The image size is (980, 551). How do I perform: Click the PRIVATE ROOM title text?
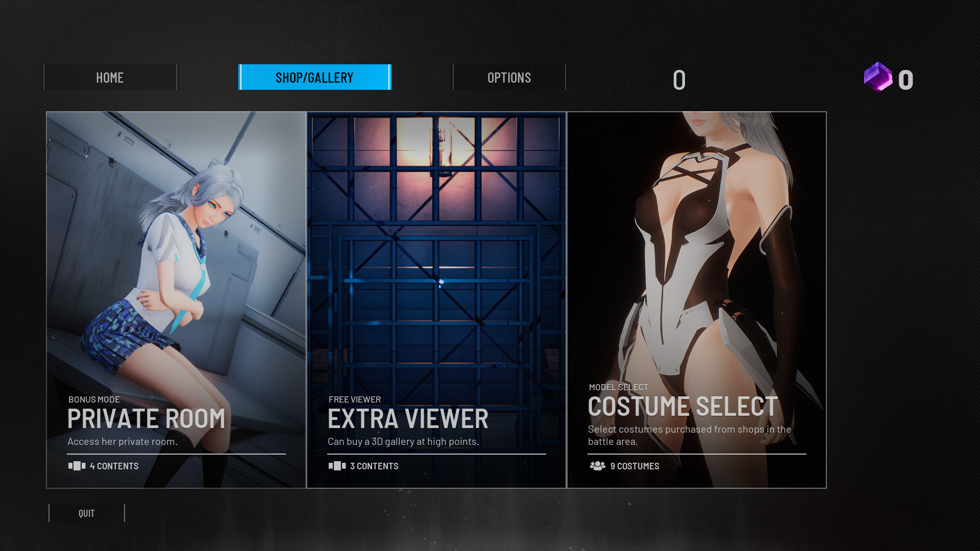pyautogui.click(x=146, y=419)
